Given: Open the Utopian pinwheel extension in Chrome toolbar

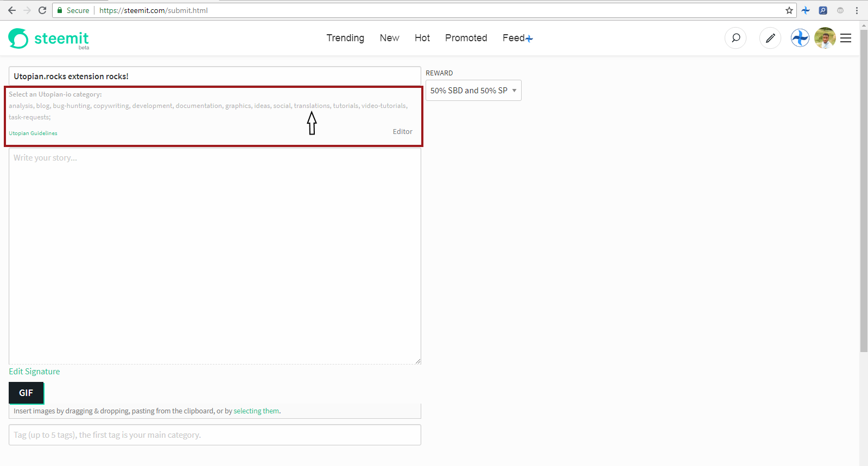Looking at the screenshot, I should [x=806, y=10].
